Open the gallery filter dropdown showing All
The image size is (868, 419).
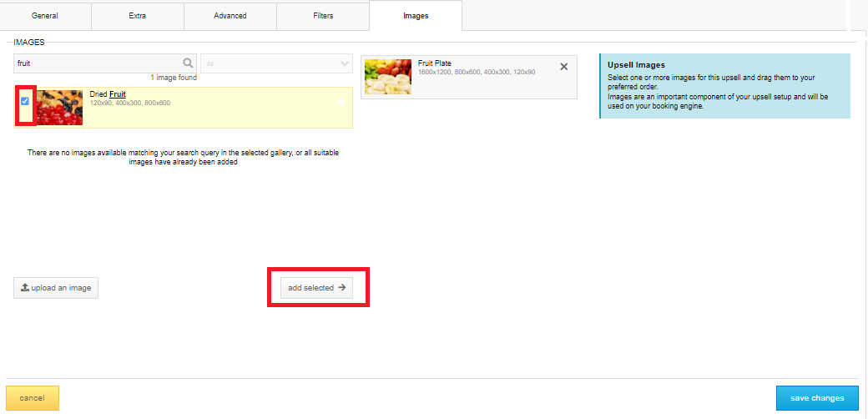click(277, 63)
